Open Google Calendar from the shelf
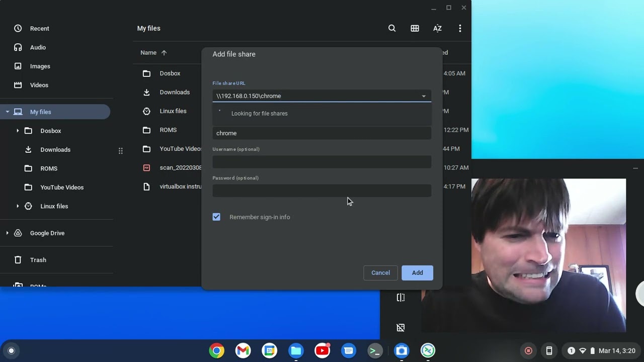 tap(270, 350)
